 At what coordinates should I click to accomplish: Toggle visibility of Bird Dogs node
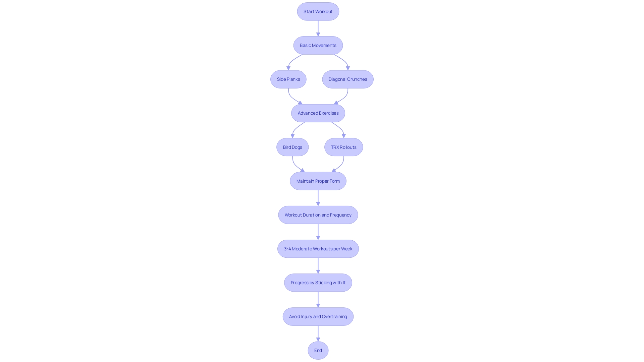click(x=292, y=147)
